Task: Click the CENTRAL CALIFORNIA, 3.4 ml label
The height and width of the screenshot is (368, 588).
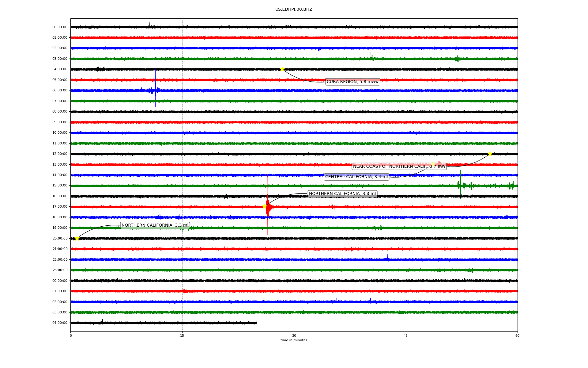Action: 356,177
